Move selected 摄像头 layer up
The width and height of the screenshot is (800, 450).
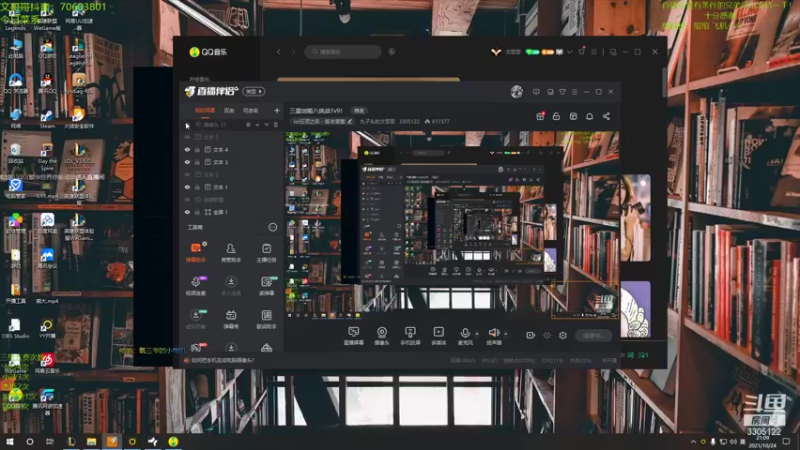click(x=257, y=124)
